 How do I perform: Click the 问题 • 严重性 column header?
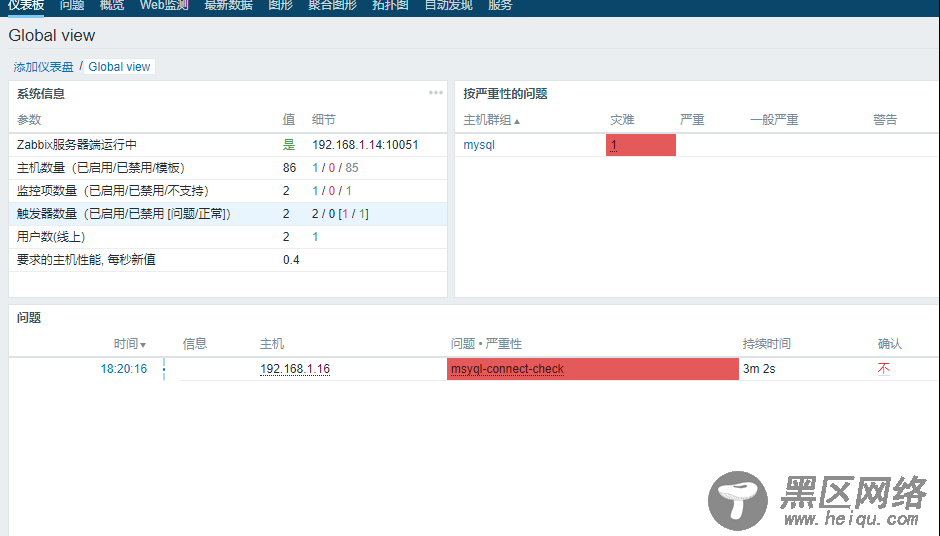coord(486,344)
